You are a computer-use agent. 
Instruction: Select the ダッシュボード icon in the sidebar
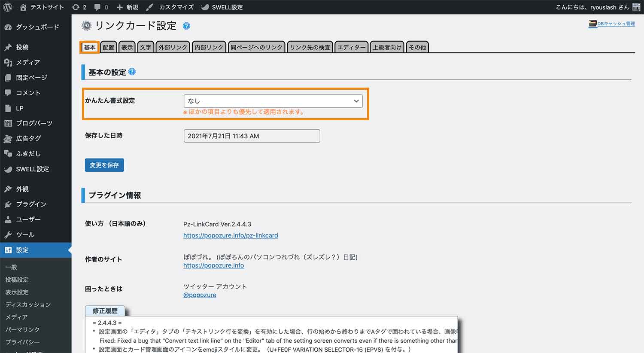pos(9,27)
